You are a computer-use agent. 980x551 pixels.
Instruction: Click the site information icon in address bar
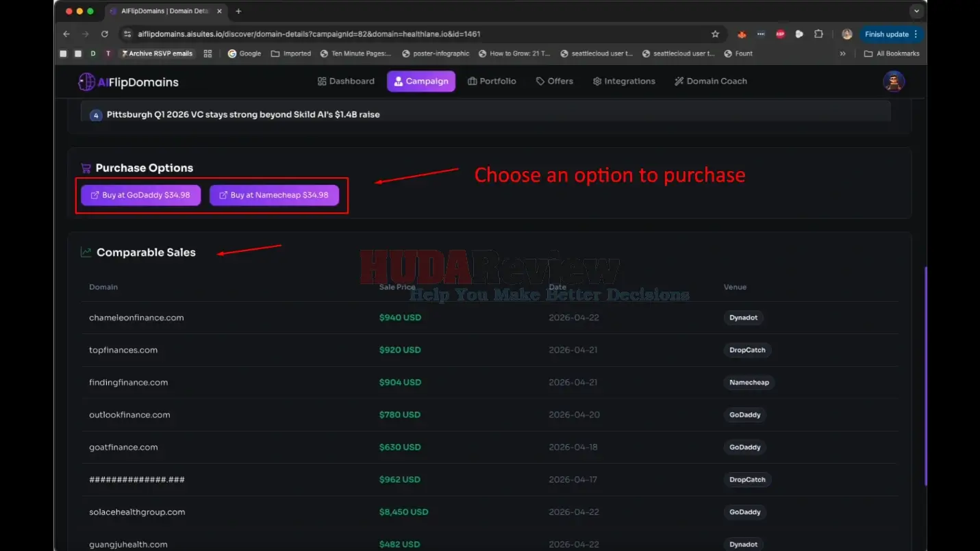(127, 34)
